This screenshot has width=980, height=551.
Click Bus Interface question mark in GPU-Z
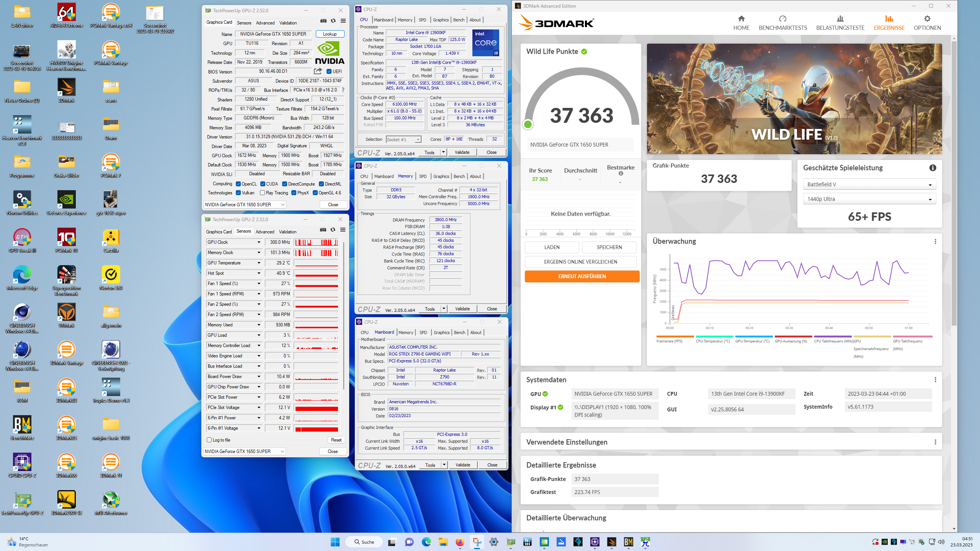click(x=343, y=90)
